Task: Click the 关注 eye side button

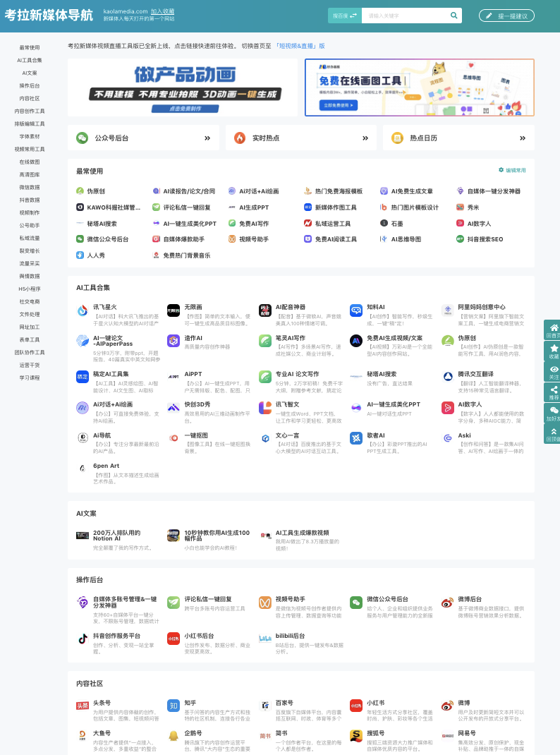Action: (552, 372)
